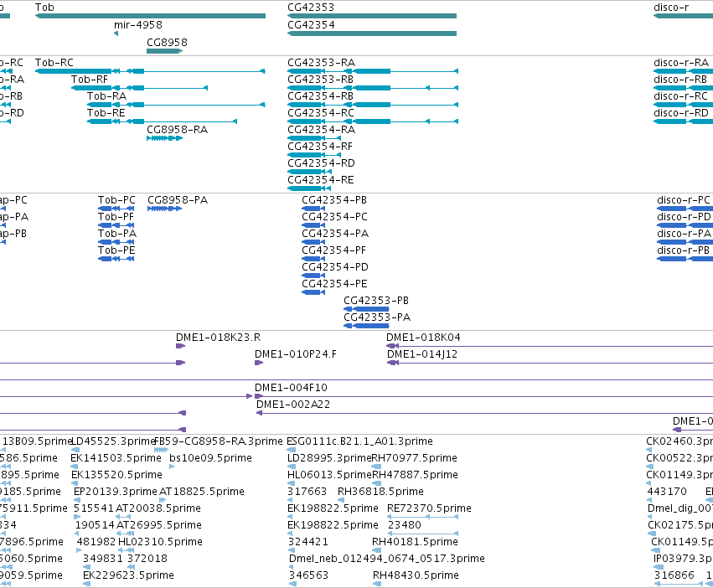Screen dimensions: 713x588
Task: Click BAC clone DME1-002A22 label
Action: (x=293, y=405)
